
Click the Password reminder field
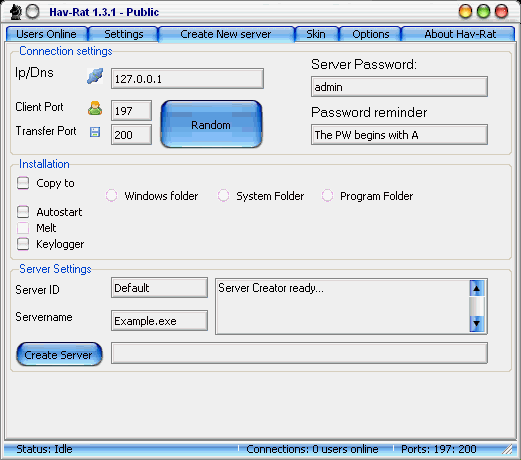(399, 135)
